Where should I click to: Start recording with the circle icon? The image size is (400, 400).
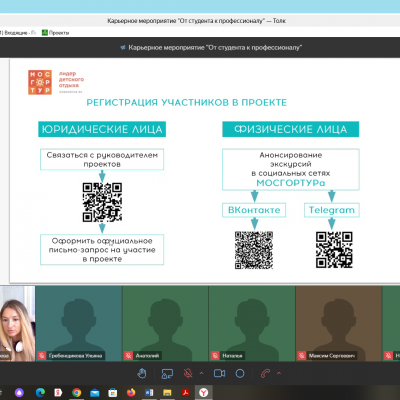pos(240,373)
